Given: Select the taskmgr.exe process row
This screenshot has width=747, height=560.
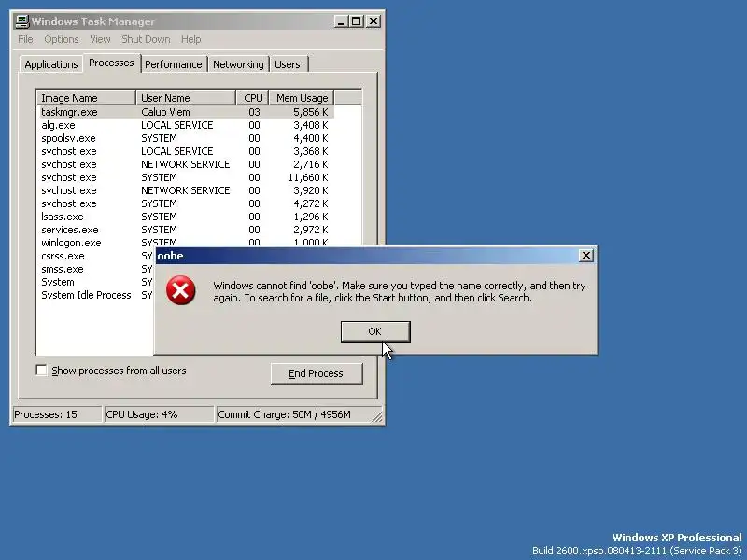Looking at the screenshot, I should pyautogui.click(x=186, y=112).
